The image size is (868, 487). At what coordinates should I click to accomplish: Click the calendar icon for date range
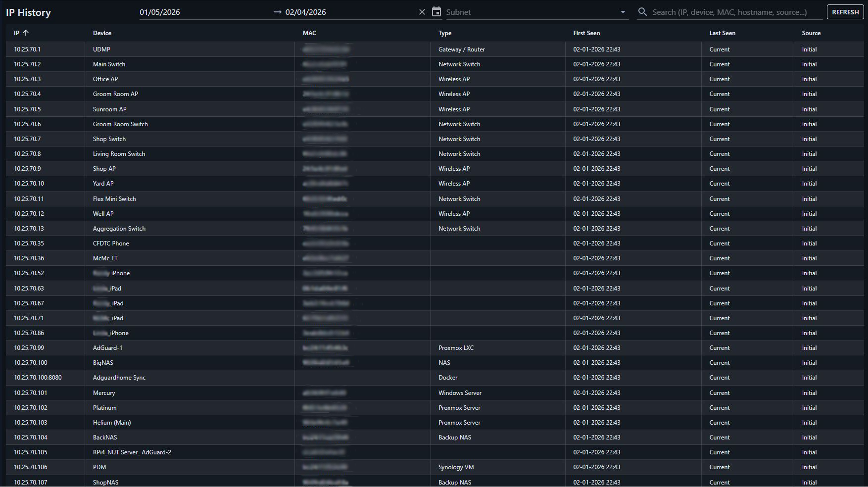[x=436, y=12]
